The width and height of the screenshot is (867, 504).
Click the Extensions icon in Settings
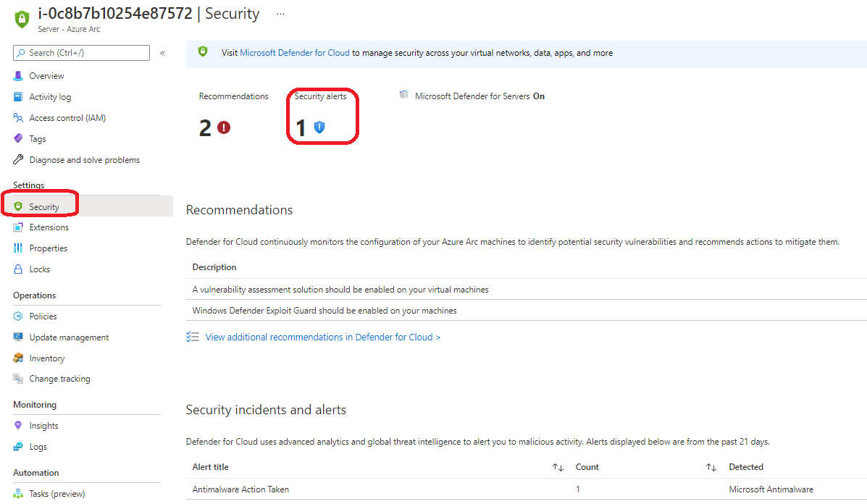point(18,227)
